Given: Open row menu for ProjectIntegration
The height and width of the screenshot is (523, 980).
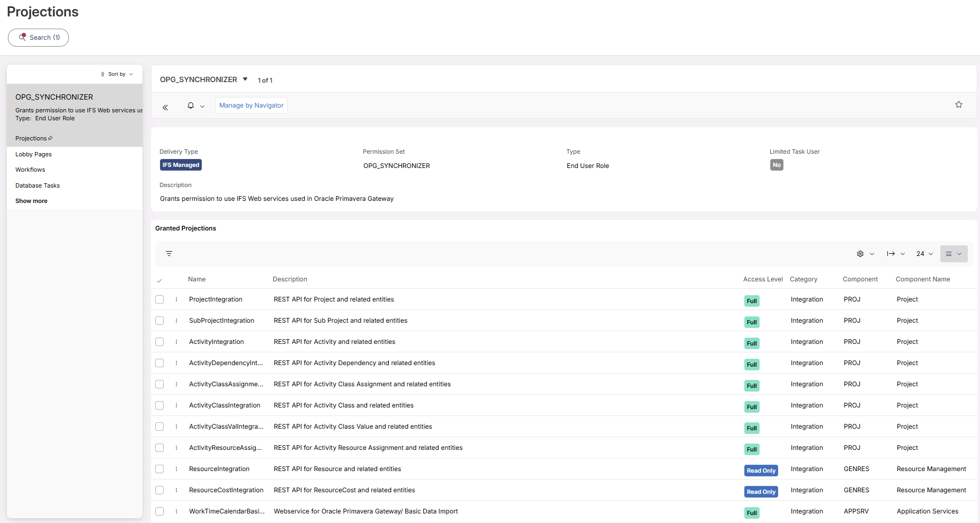Looking at the screenshot, I should pos(176,299).
